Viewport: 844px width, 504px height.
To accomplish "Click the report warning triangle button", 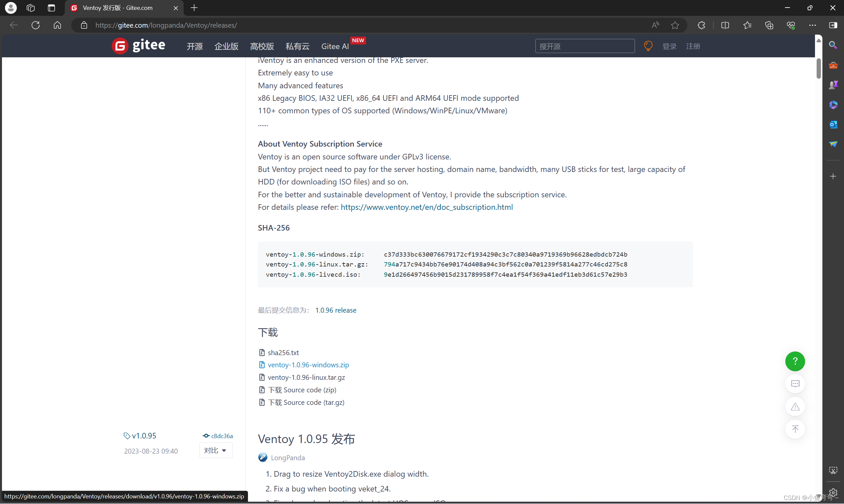I will pos(795,407).
